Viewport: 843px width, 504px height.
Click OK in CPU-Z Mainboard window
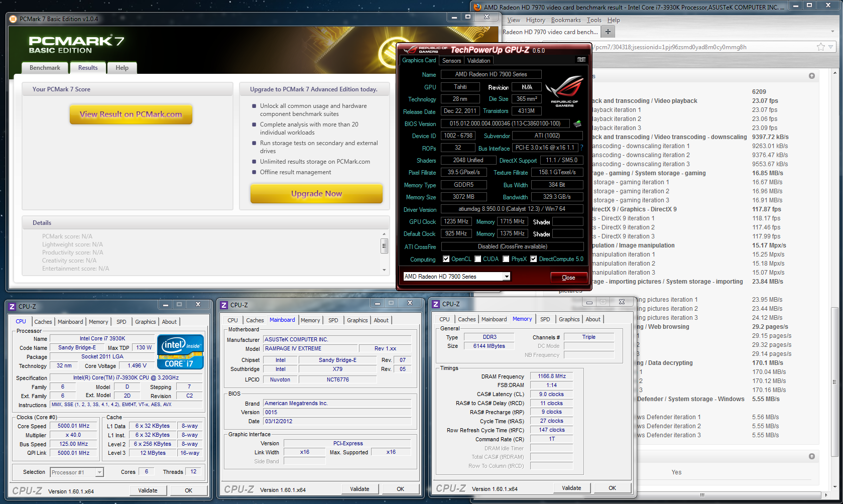400,489
